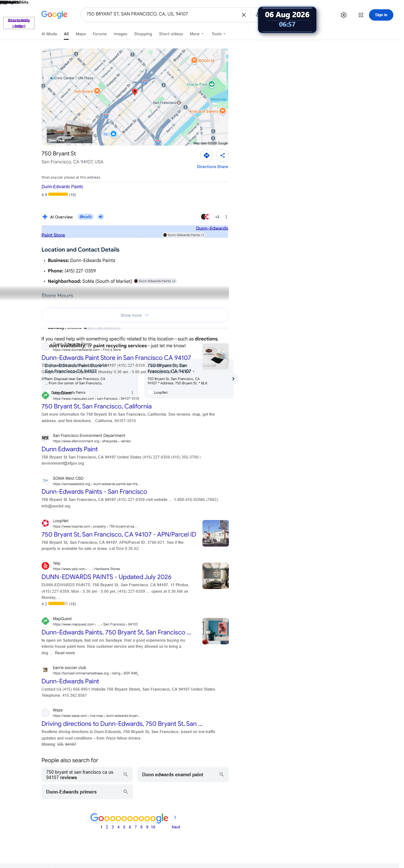Click the ROOH SF restaurant marker on map

194,60
